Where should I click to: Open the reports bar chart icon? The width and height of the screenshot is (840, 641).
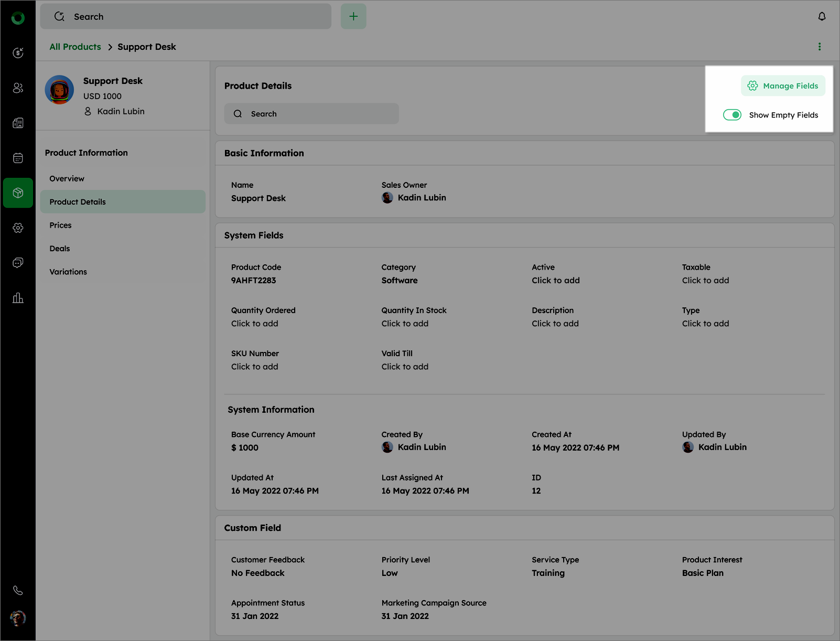coord(18,298)
